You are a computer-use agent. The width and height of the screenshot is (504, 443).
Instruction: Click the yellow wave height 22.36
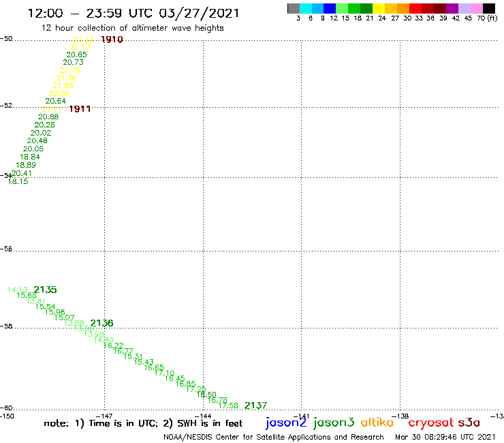(x=59, y=93)
